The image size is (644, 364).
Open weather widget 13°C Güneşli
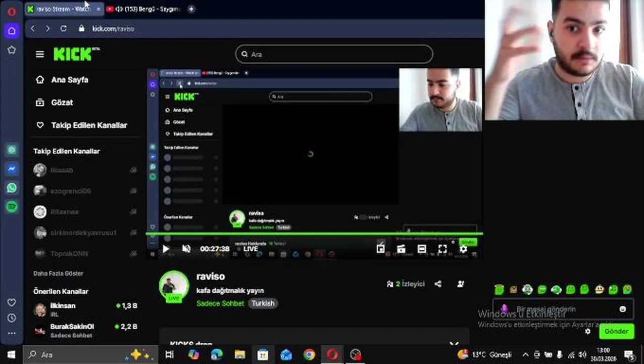pos(484,354)
